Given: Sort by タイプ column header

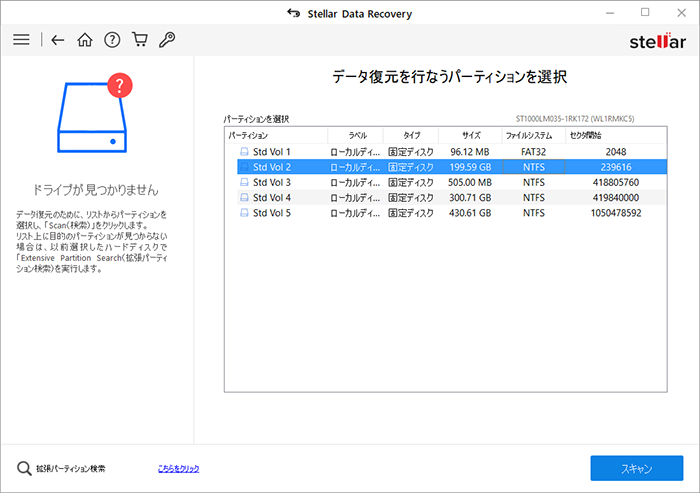Looking at the screenshot, I should (411, 135).
